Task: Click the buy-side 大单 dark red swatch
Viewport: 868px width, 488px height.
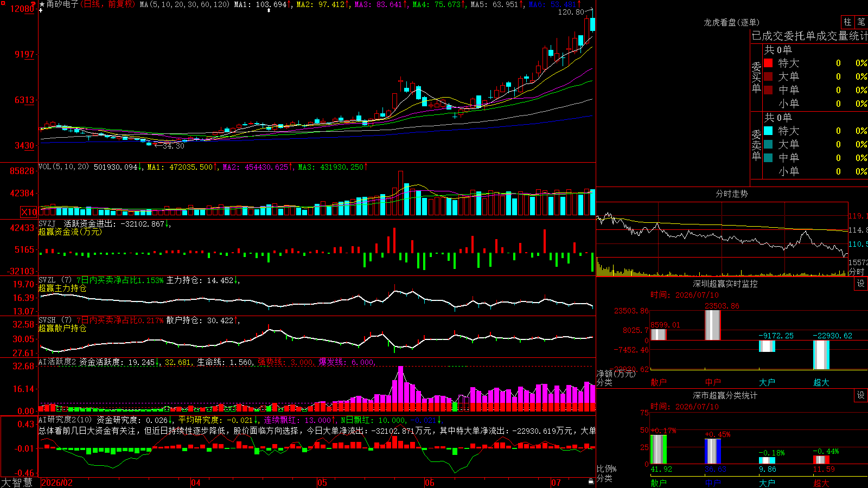Action: tap(768, 76)
